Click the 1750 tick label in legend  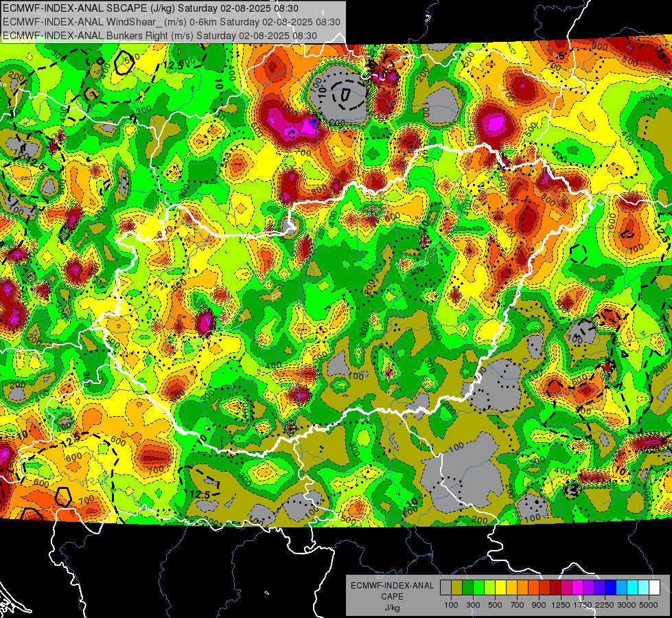point(583,605)
